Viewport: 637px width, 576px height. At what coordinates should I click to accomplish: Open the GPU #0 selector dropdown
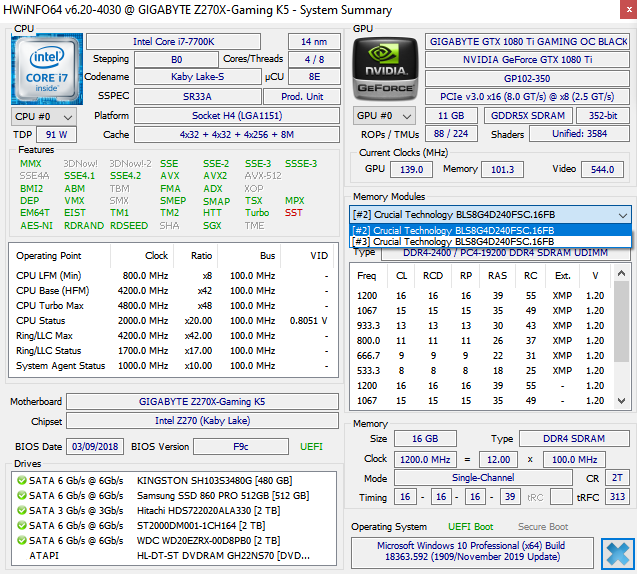click(384, 116)
